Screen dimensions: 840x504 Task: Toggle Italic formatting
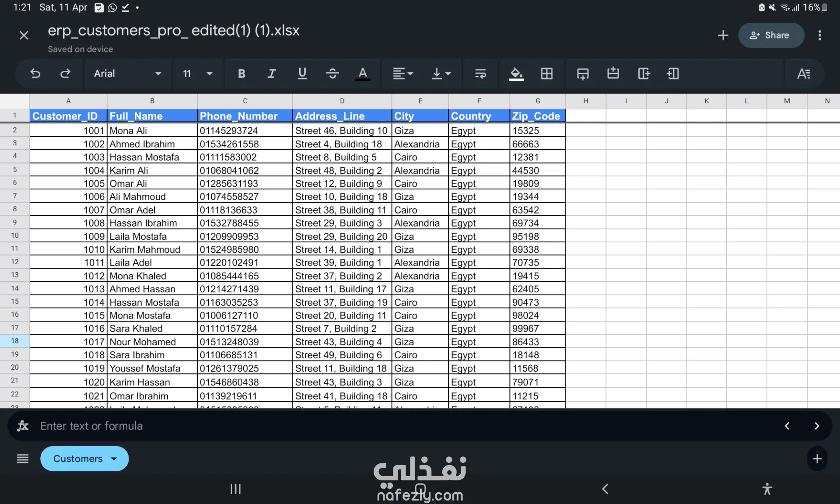(271, 73)
